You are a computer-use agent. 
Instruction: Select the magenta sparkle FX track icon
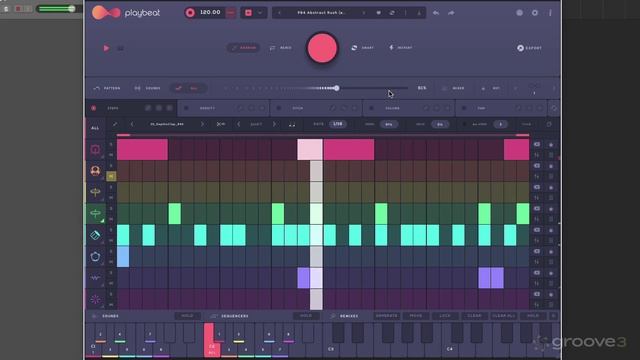coord(95,299)
